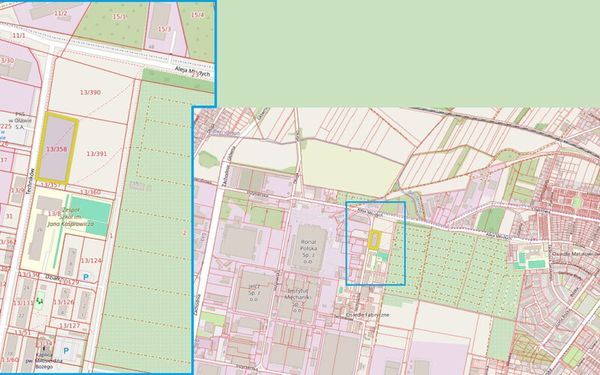Click the parcel label 11/2
The width and height of the screenshot is (600, 375).
tap(60, 13)
